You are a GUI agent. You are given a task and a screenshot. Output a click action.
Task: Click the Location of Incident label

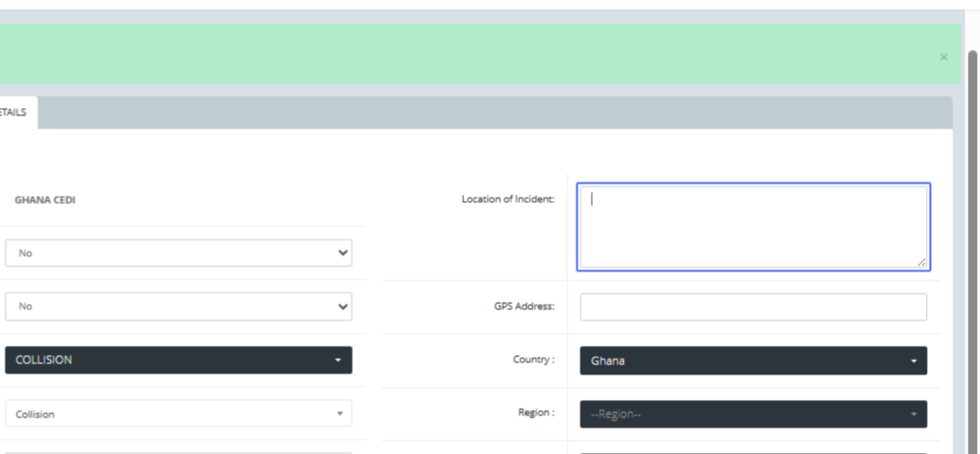coord(508,199)
